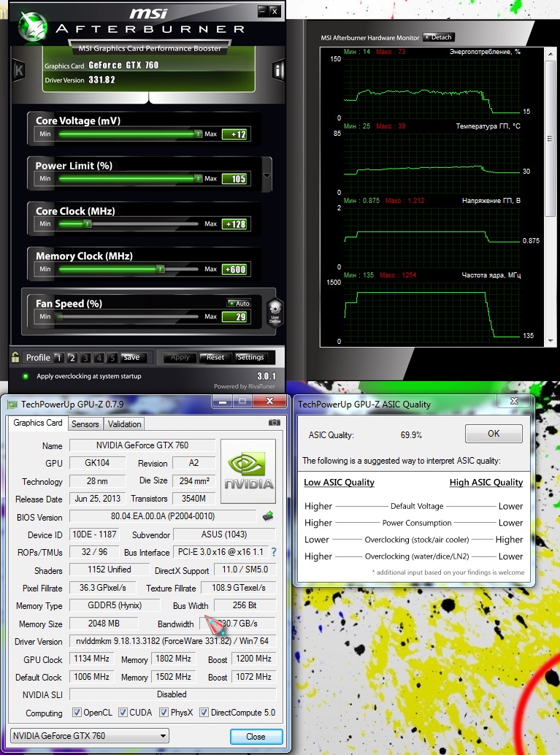560x755 pixels.
Task: Toggle Apply overclocking at system startup
Action: pyautogui.click(x=26, y=376)
